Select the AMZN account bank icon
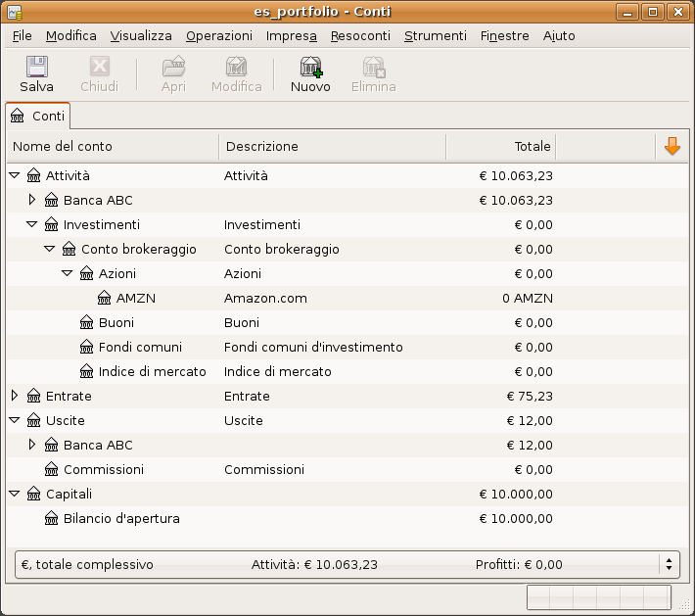The width and height of the screenshot is (695, 616). coord(104,299)
